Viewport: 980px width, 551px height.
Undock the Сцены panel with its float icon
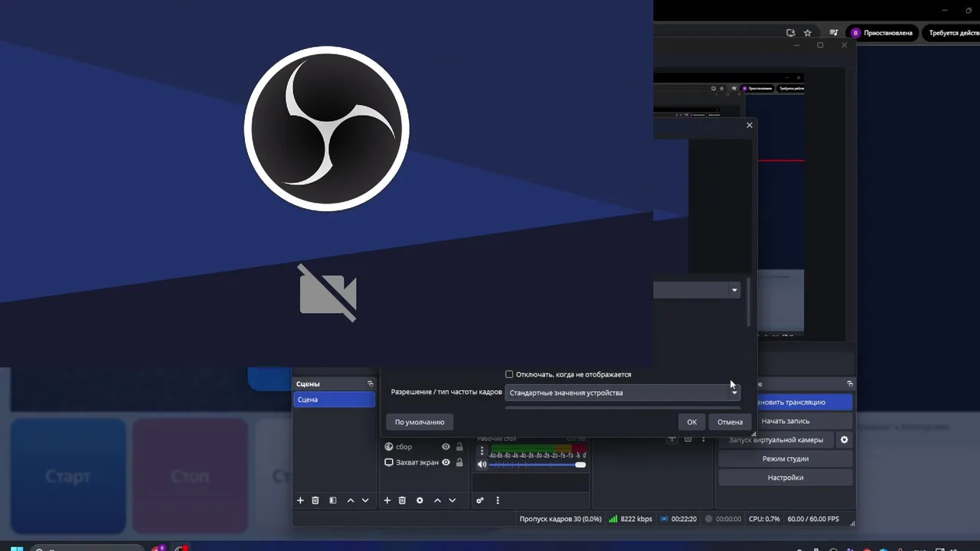(371, 383)
